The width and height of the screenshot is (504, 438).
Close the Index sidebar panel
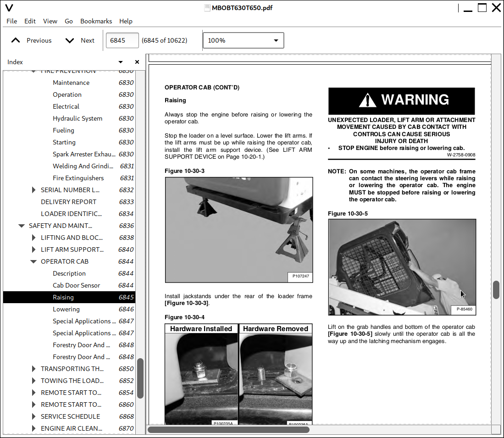coord(137,62)
